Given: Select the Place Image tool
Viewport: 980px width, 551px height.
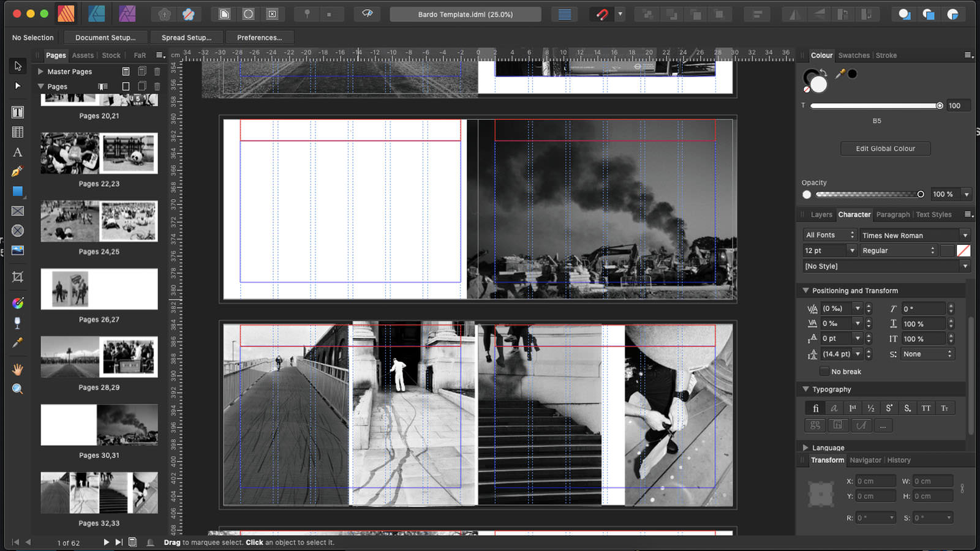Looking at the screenshot, I should click(x=18, y=250).
